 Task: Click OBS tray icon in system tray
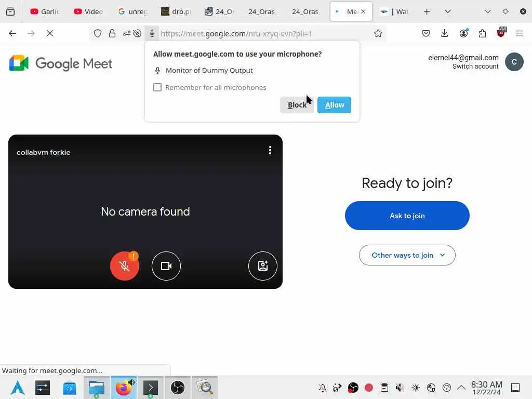[353, 388]
